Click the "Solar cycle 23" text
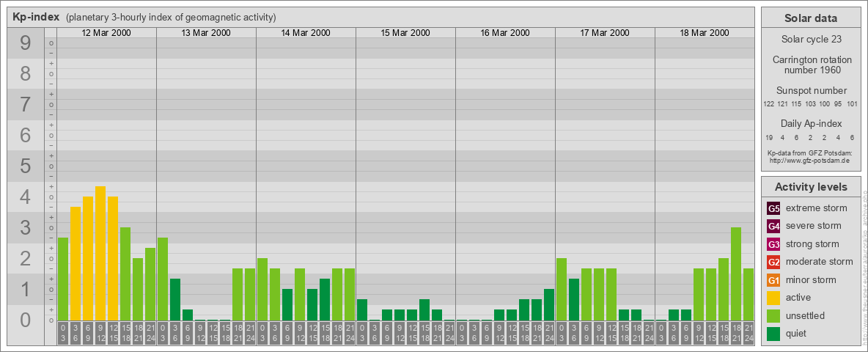This screenshot has height=352, width=868. pos(811,40)
